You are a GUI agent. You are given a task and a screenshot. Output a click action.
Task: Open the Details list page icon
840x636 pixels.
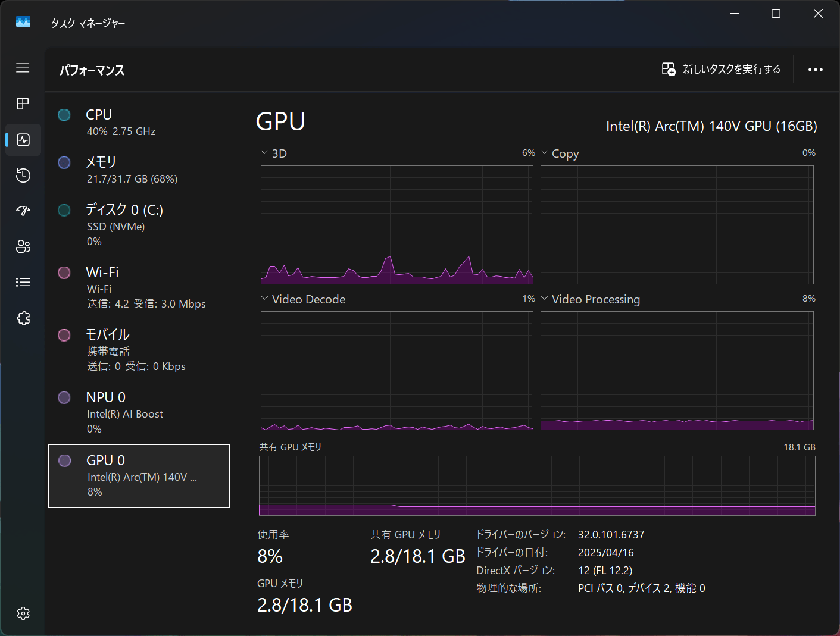pos(23,282)
